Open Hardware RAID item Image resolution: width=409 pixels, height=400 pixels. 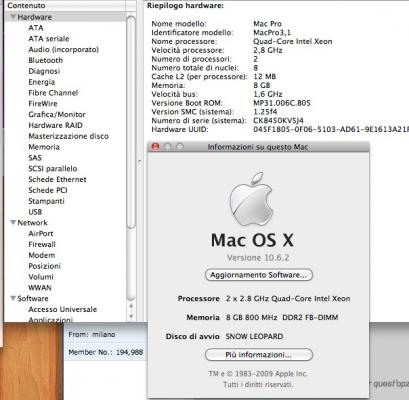point(55,125)
